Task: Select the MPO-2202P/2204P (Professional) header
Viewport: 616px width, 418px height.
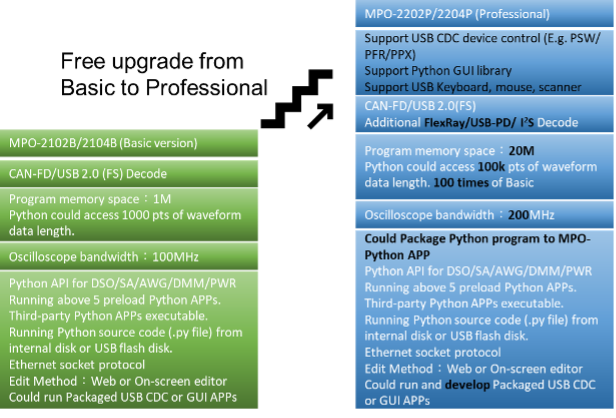Action: point(484,14)
